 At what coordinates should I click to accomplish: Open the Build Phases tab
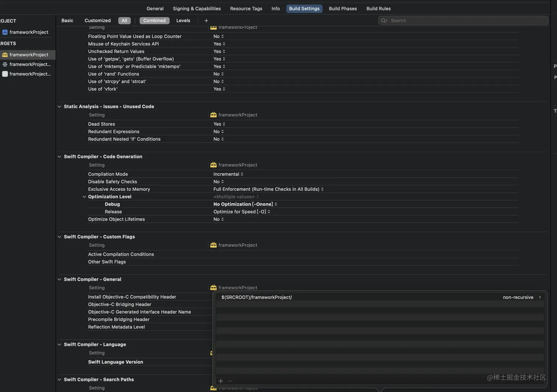pos(343,9)
